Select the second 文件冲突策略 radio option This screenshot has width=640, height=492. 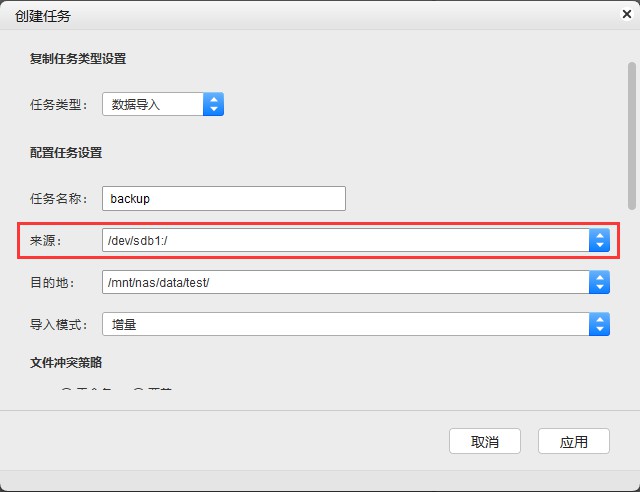pyautogui.click(x=139, y=393)
